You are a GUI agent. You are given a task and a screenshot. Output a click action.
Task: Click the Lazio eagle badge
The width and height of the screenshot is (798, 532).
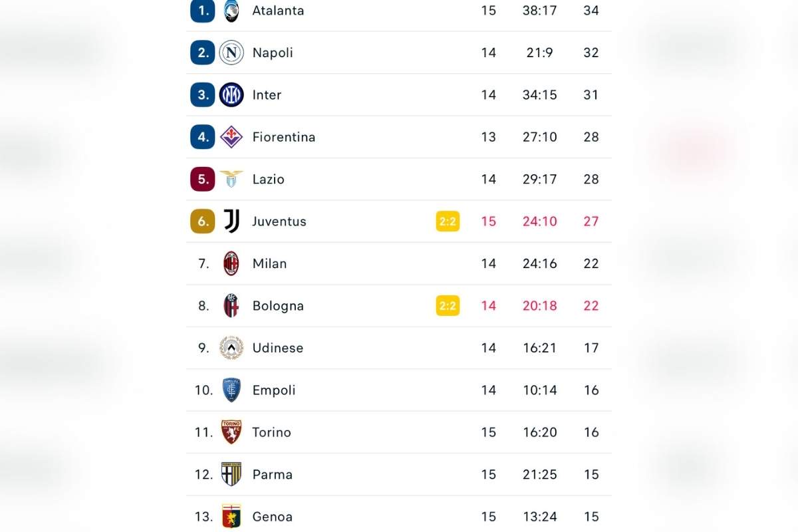tap(231, 179)
